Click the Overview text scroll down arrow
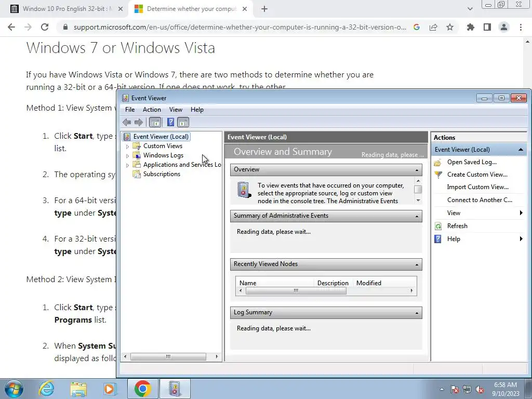Image resolution: width=532 pixels, height=399 pixels. [418, 201]
